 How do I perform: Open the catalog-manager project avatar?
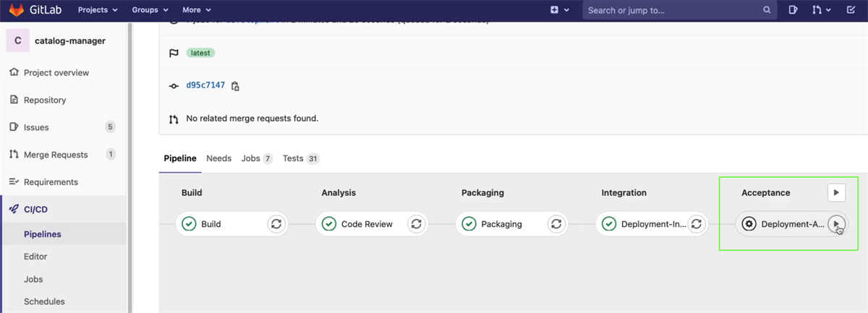(17, 40)
